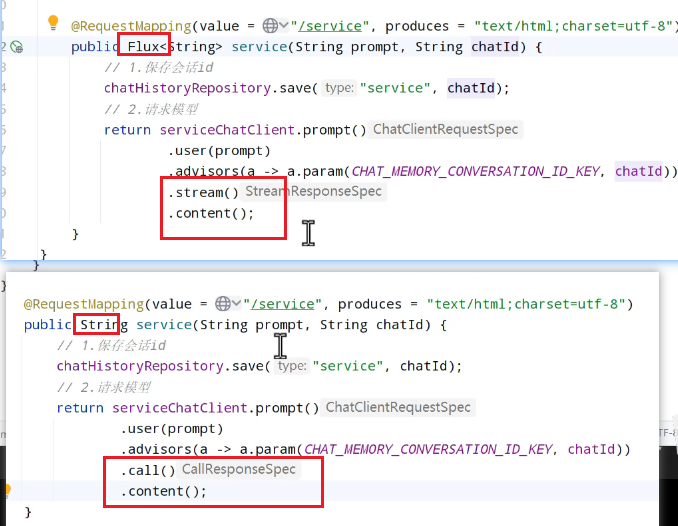Click the comment "// 2.请求模型" in the Flux method
678x526 pixels.
pos(151,109)
